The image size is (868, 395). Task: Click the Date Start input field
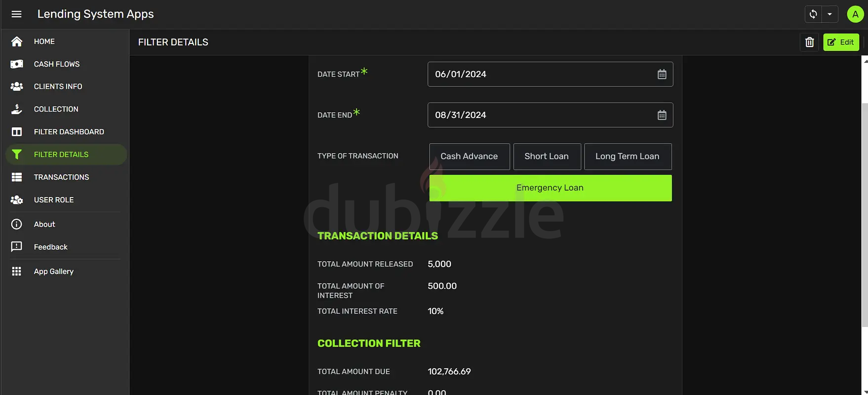[x=538, y=75]
